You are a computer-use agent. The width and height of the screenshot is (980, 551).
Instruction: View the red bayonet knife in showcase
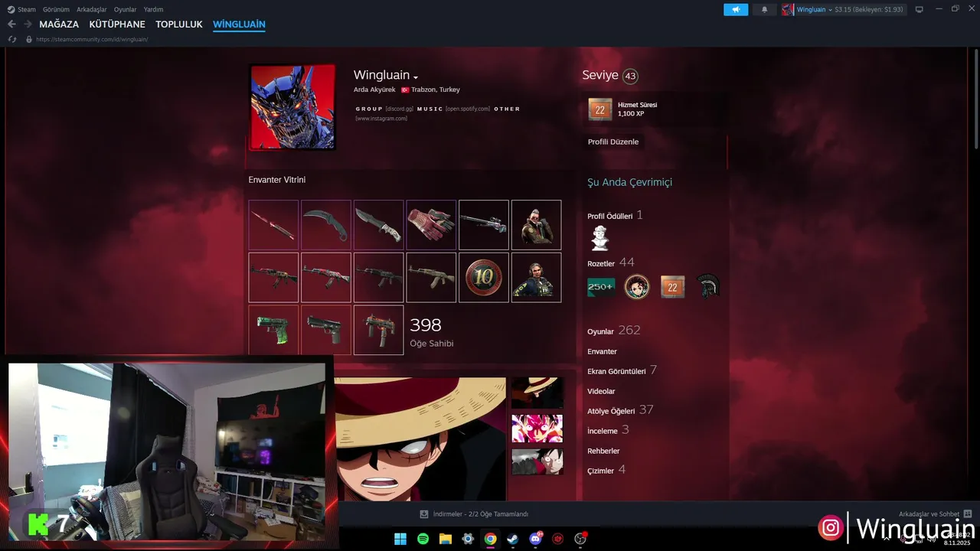tap(273, 225)
